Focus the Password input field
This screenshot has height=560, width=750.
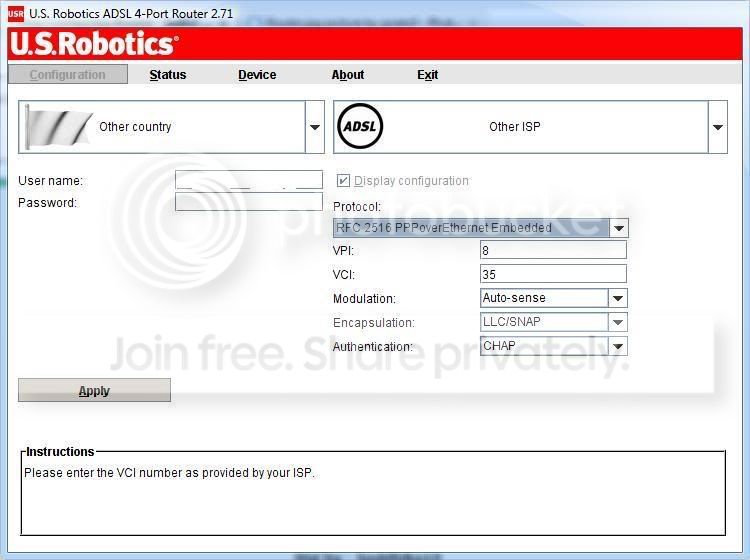249,202
